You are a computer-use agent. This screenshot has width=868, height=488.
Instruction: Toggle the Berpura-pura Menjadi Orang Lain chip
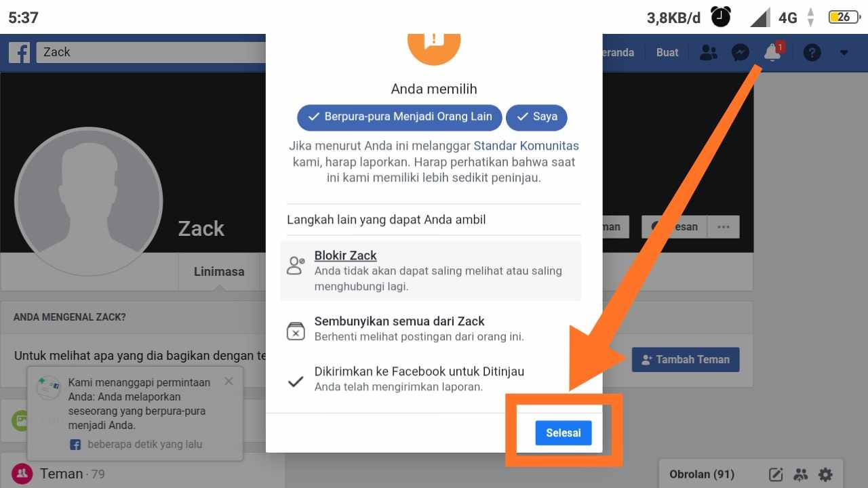(x=399, y=117)
